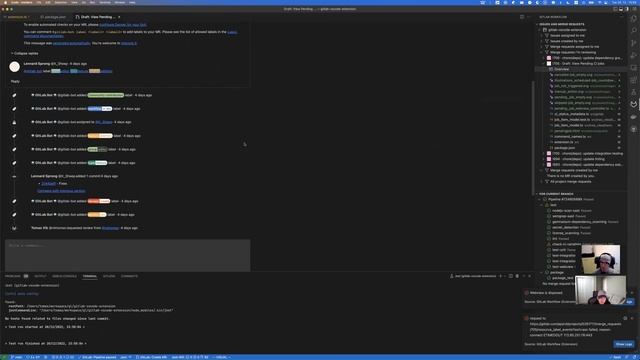This screenshot has width=640, height=360.
Task: Collapse the Merge requests I'm reviewing node
Action: tap(542, 52)
